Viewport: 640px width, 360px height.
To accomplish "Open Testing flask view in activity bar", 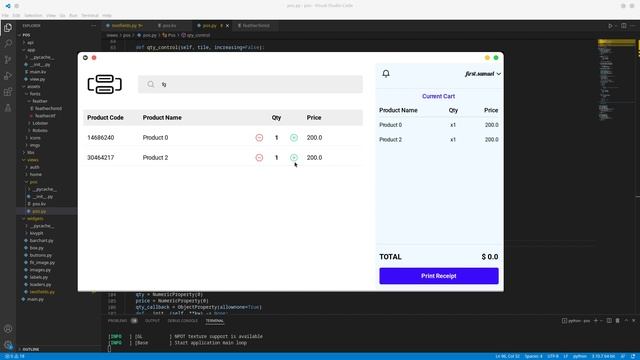I will point(8,108).
